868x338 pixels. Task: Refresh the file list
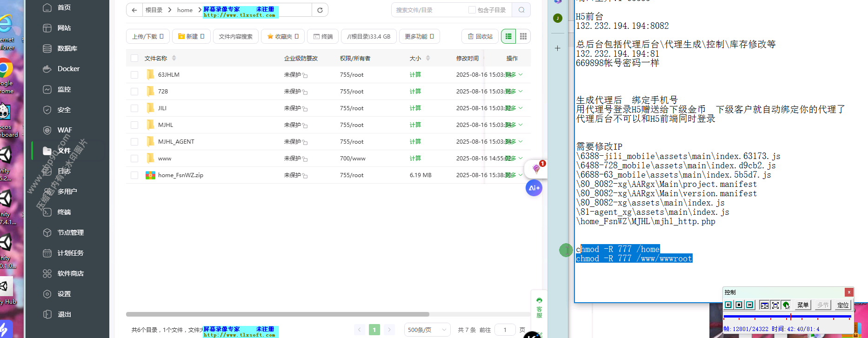coord(320,10)
